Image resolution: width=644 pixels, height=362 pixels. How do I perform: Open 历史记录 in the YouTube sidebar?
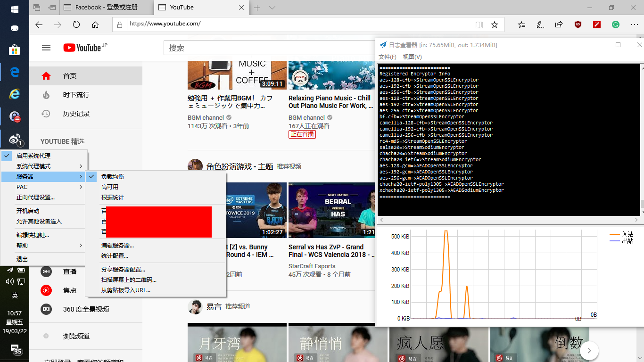[86, 114]
